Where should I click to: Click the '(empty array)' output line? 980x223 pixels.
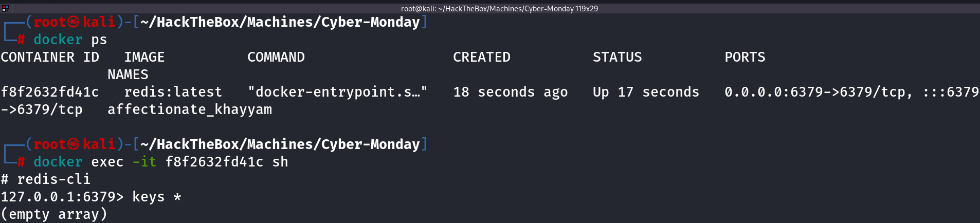point(54,214)
